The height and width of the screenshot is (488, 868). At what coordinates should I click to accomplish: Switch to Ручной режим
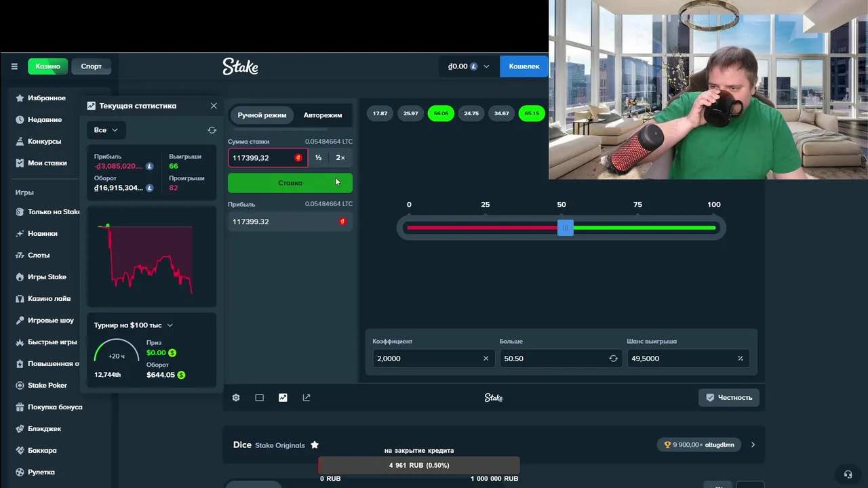(x=262, y=115)
